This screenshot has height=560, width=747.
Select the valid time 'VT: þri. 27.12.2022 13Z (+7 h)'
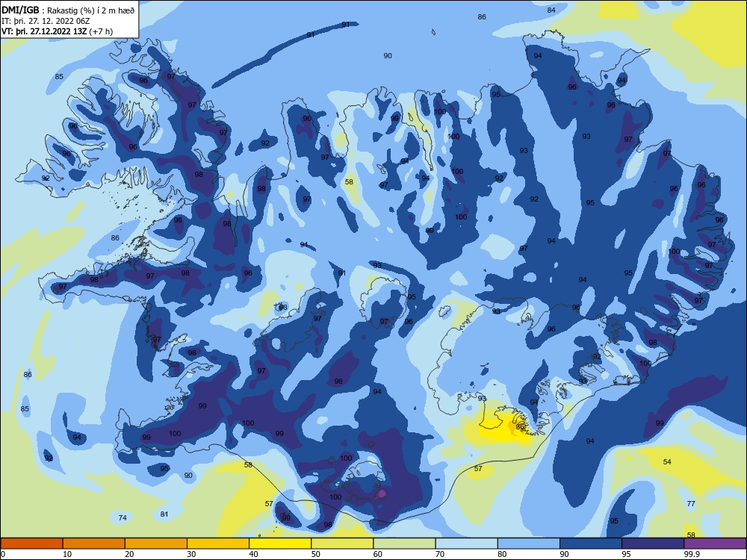click(58, 31)
